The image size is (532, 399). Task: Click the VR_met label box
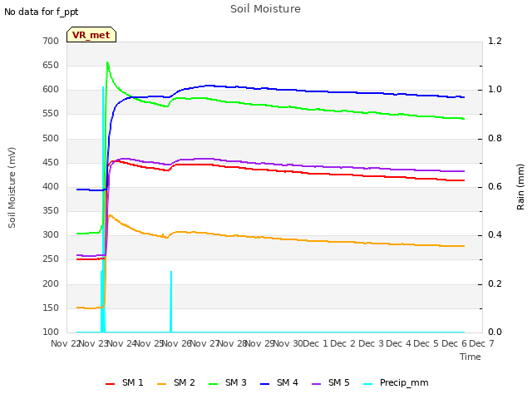91,35
